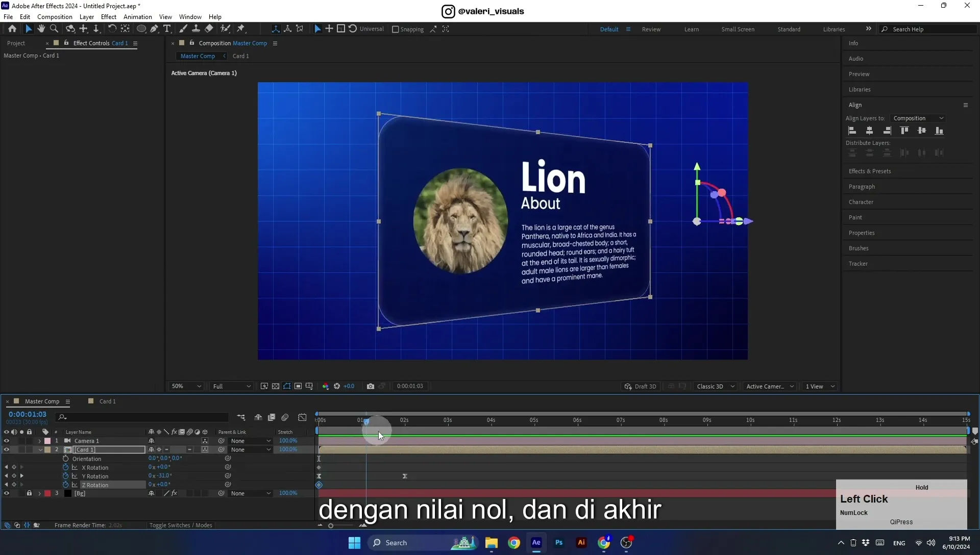
Task: Open the Composition menu
Action: pos(55,17)
